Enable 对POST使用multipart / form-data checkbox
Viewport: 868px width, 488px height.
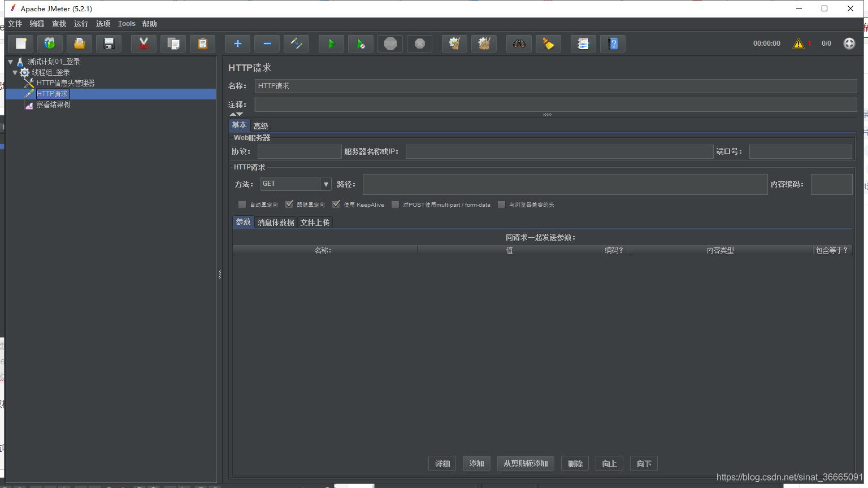point(395,204)
